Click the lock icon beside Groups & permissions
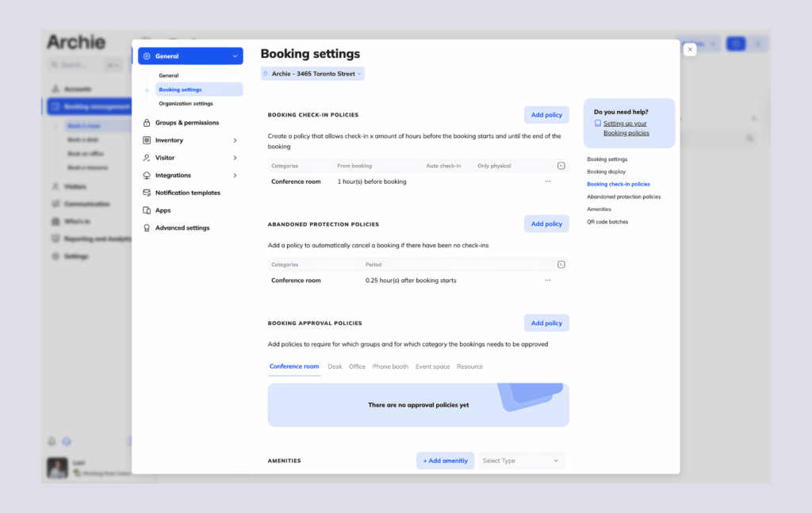812x513 pixels. [148, 123]
